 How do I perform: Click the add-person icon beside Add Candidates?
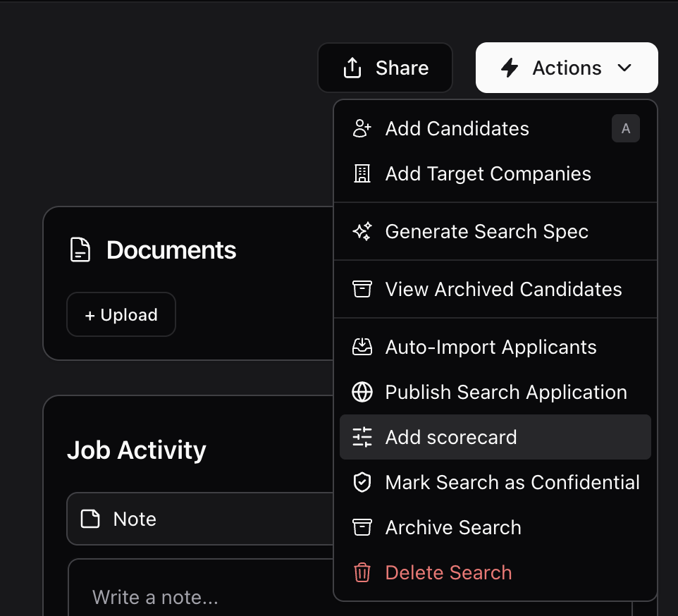[362, 128]
